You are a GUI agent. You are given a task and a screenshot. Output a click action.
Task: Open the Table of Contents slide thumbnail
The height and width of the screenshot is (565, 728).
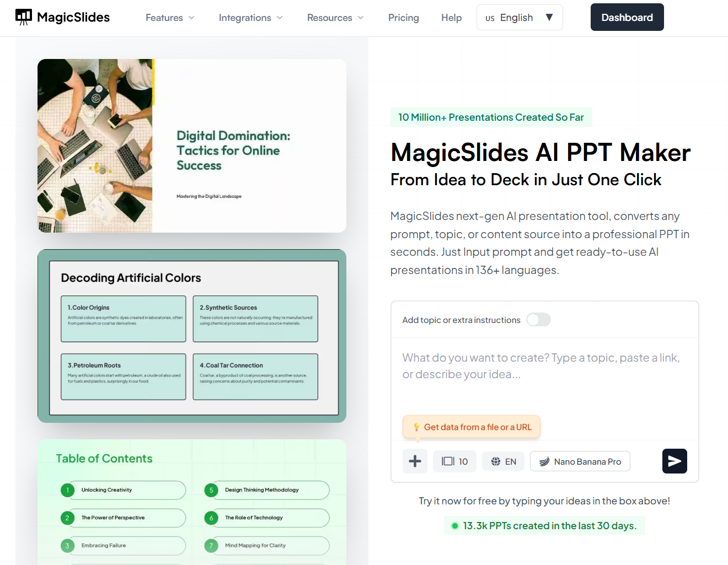[x=192, y=502]
